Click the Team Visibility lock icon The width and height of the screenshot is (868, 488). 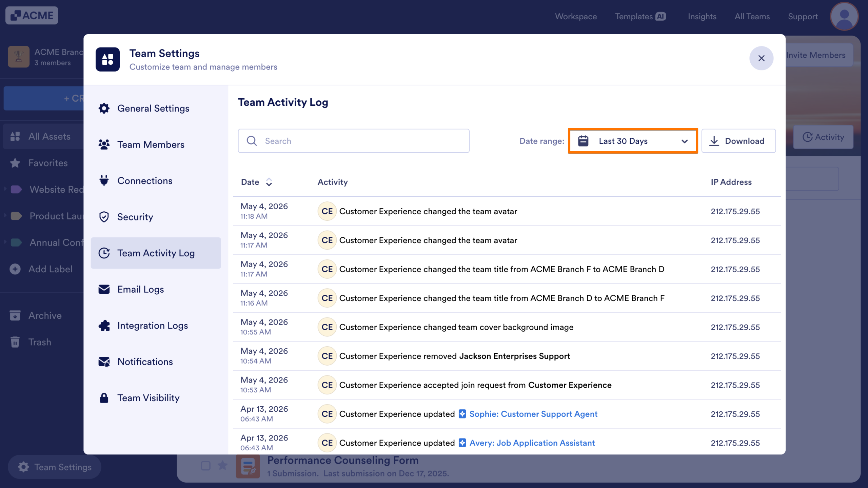coord(104,398)
